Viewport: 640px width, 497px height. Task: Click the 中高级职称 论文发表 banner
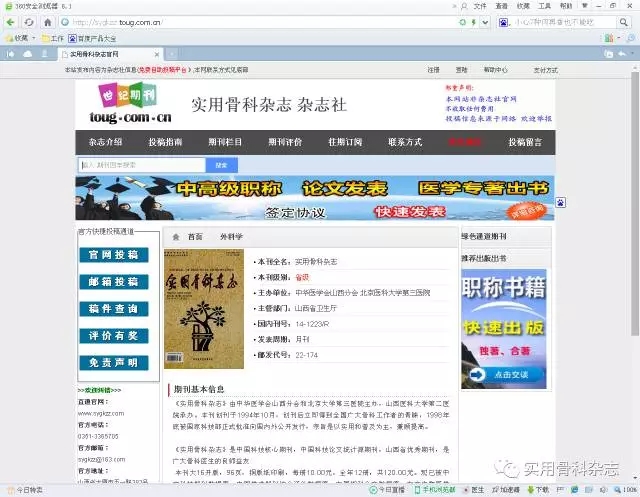tap(315, 198)
